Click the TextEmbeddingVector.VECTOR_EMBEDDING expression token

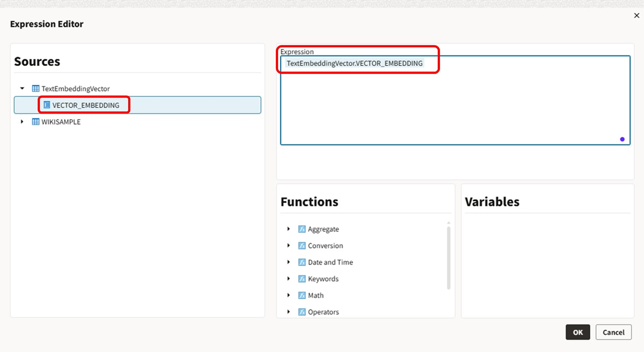[355, 63]
